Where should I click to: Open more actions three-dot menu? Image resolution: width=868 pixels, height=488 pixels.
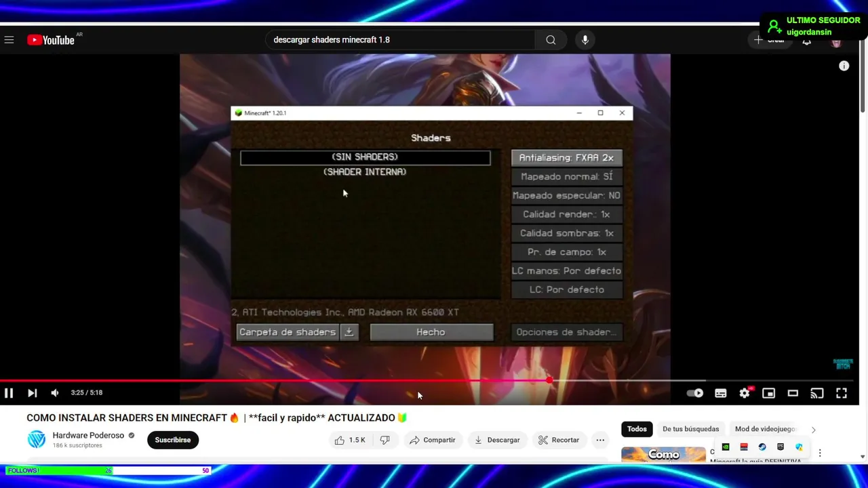(600, 440)
